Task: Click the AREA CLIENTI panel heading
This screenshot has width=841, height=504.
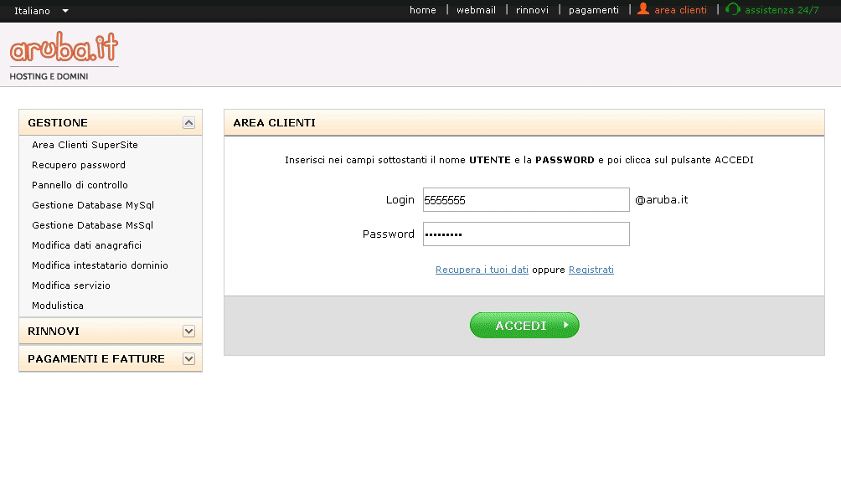Action: point(274,123)
